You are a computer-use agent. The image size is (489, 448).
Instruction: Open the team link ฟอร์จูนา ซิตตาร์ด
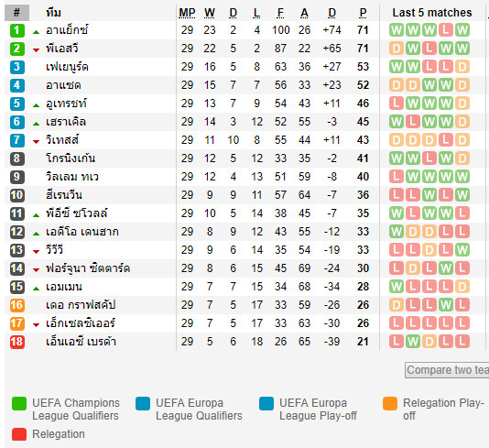coord(88,268)
